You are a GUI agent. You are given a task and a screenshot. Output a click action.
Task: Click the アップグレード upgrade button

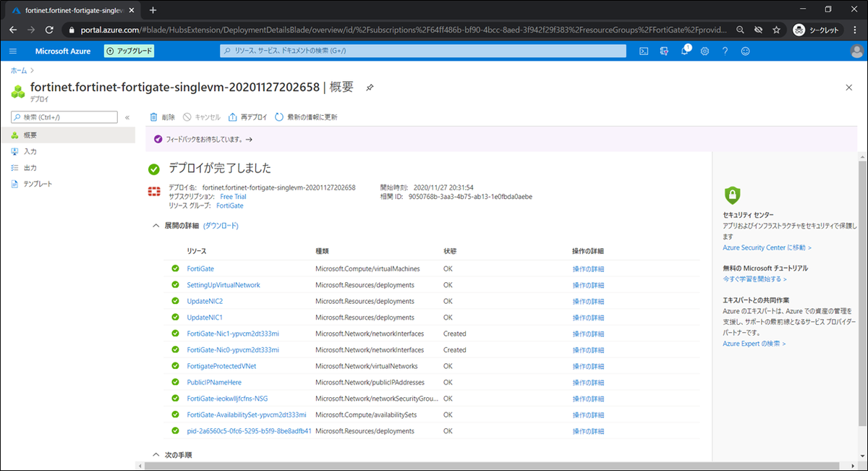(x=129, y=51)
